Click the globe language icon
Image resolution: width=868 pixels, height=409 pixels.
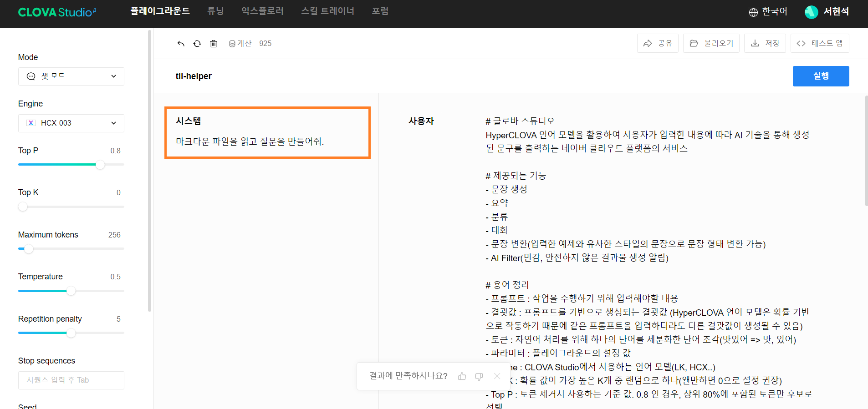(x=753, y=12)
